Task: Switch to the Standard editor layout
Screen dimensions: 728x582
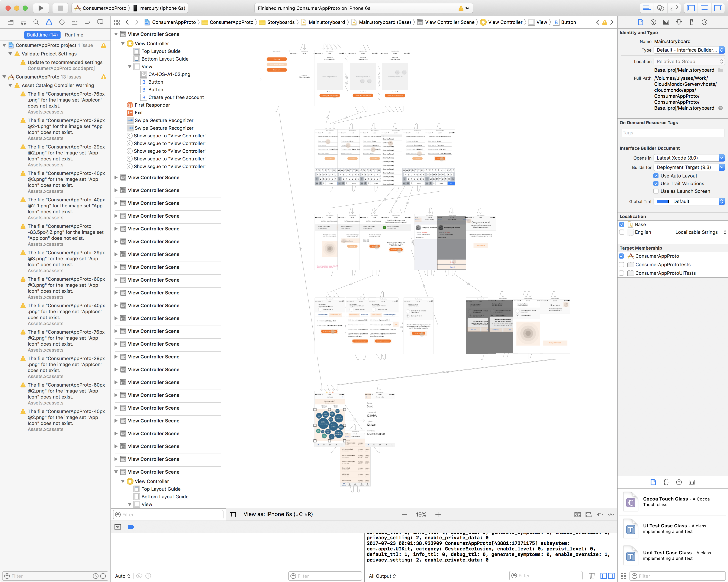Action: coord(647,8)
